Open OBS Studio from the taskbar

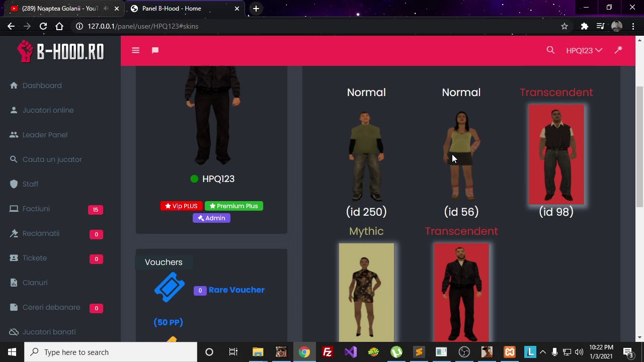464,352
